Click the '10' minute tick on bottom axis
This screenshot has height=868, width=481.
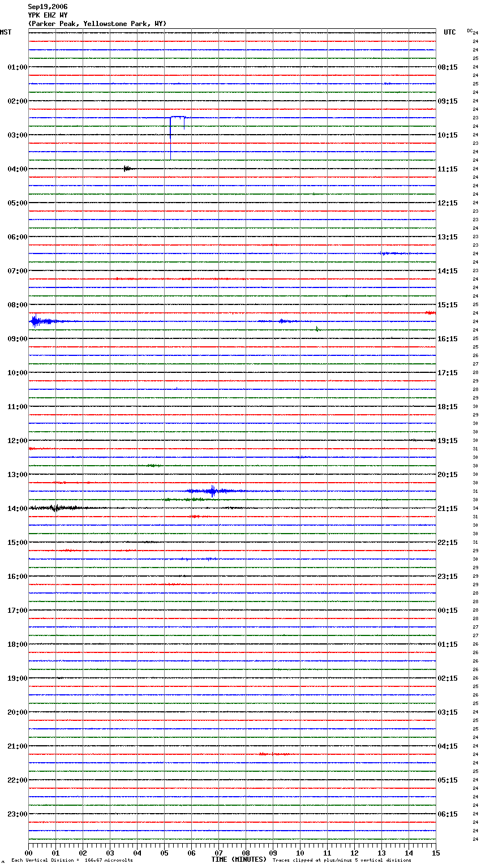[x=300, y=853]
